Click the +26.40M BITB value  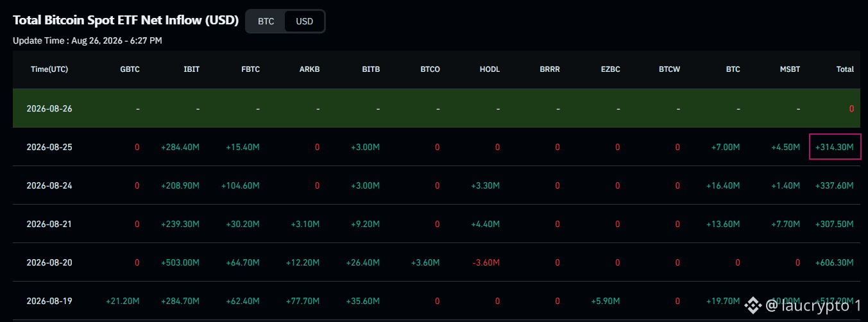362,263
